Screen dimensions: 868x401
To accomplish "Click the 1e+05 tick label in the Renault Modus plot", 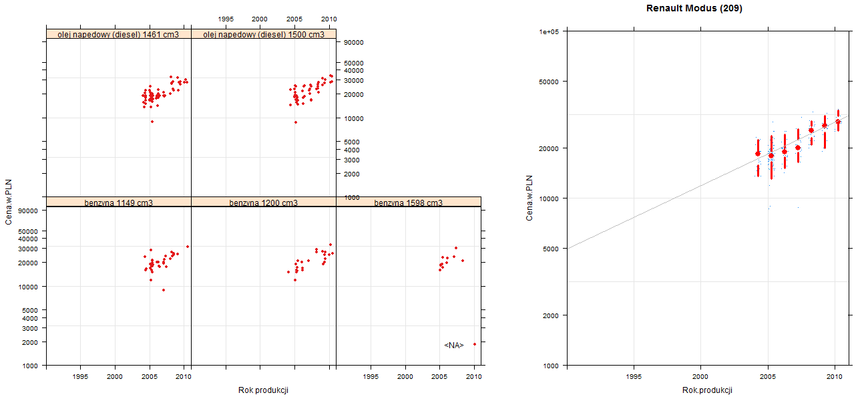I will pos(549,31).
